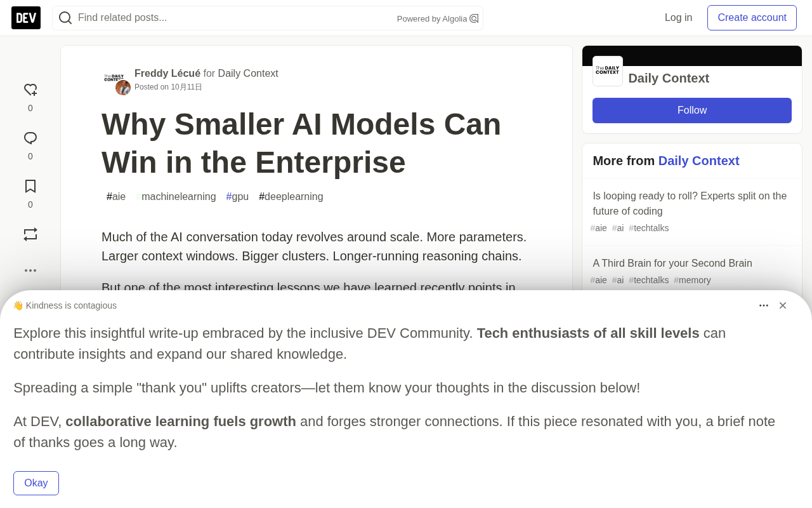Follow the Daily Context organization
The height and width of the screenshot is (508, 812).
pyautogui.click(x=692, y=110)
